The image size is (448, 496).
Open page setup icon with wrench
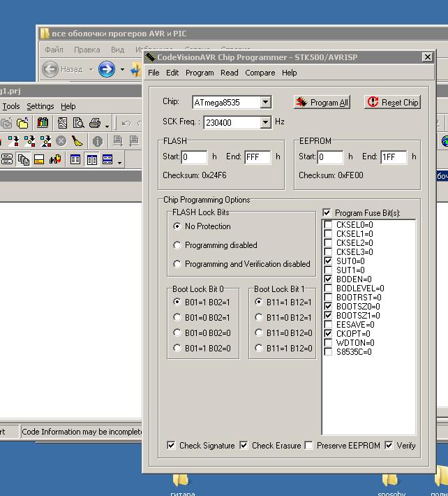pos(62,123)
